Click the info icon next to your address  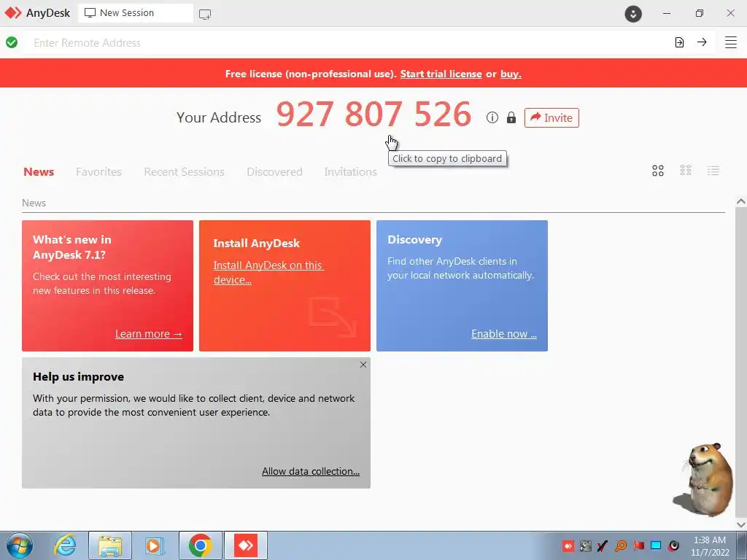(x=492, y=117)
